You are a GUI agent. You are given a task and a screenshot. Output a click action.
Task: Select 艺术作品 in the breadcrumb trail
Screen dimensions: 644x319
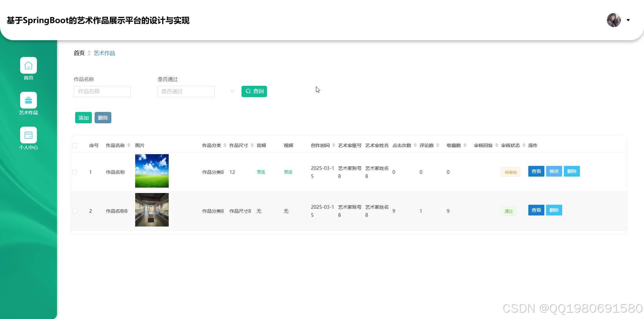coord(104,53)
